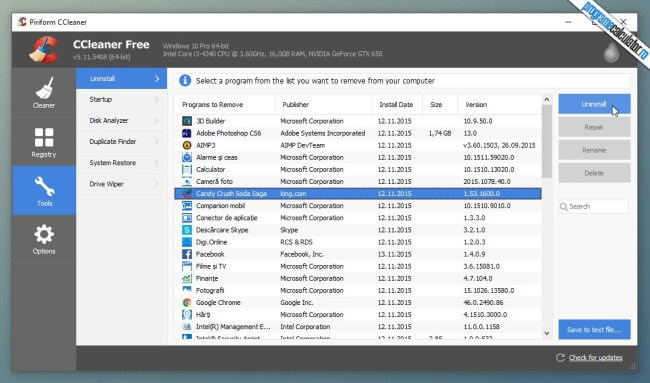
Task: Click the Conector de aplicație icon
Action: (187, 218)
